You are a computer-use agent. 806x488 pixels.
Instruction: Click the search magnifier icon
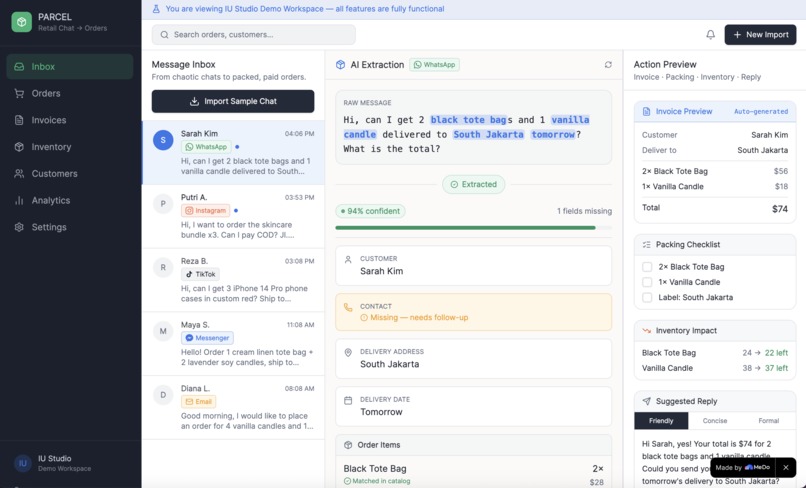coord(164,34)
